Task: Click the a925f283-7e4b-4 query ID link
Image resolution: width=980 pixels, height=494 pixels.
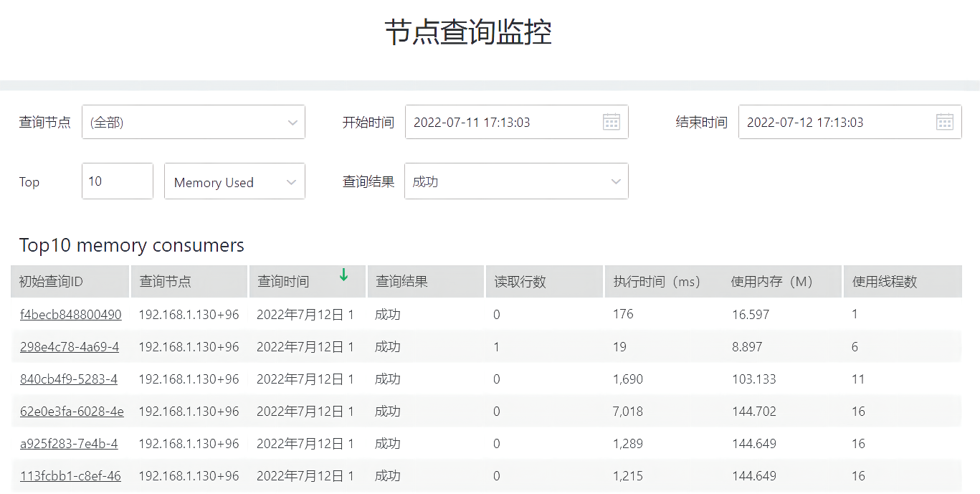Action: 69,443
